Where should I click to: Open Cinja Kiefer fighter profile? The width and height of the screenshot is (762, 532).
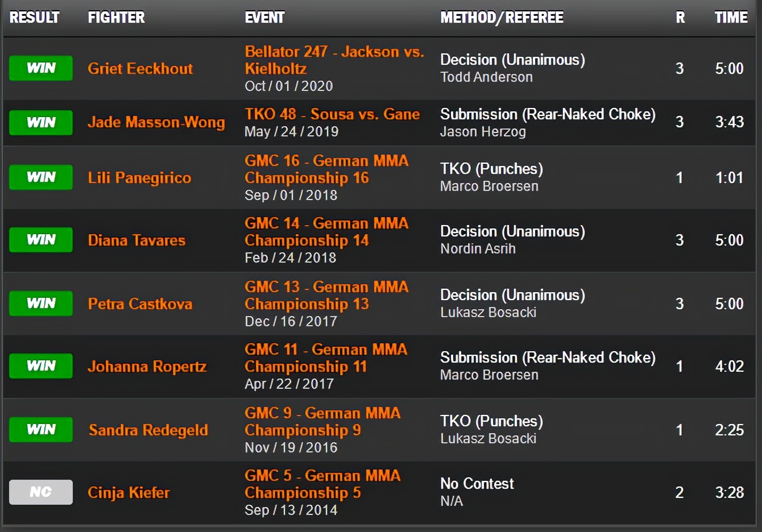[129, 493]
